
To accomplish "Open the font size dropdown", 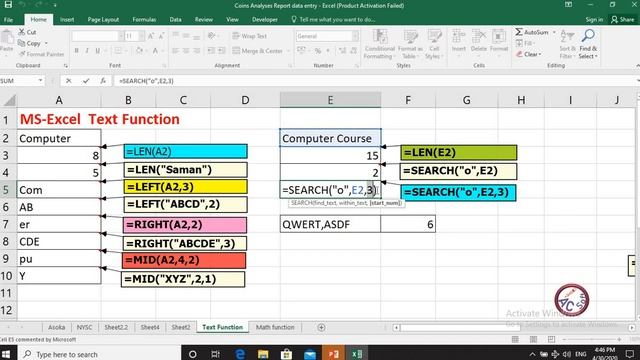I will tap(142, 36).
